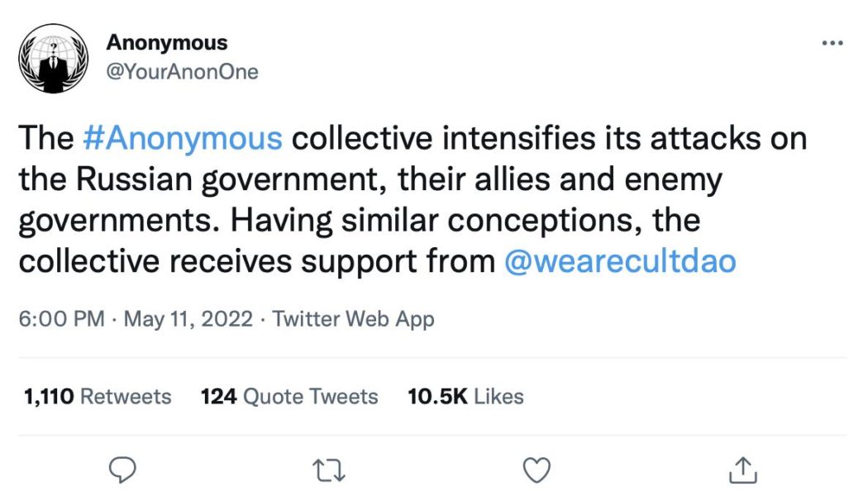Click the retweet arrows icon
The height and width of the screenshot is (496, 868).
pyautogui.click(x=329, y=469)
